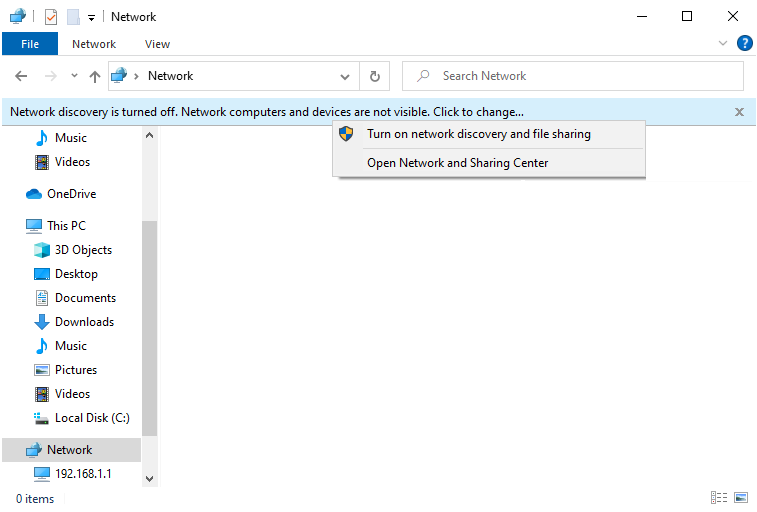
Task: Expand the ribbon using chevron arrow
Action: coord(723,44)
